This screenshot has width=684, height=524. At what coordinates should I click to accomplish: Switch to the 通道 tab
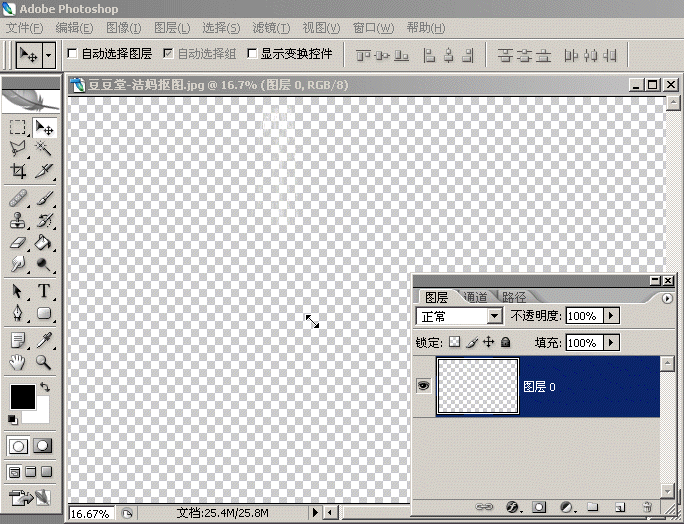pos(475,297)
